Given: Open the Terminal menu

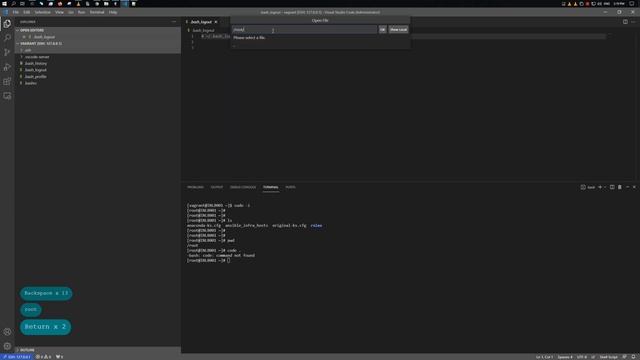Looking at the screenshot, I should coord(97,12).
